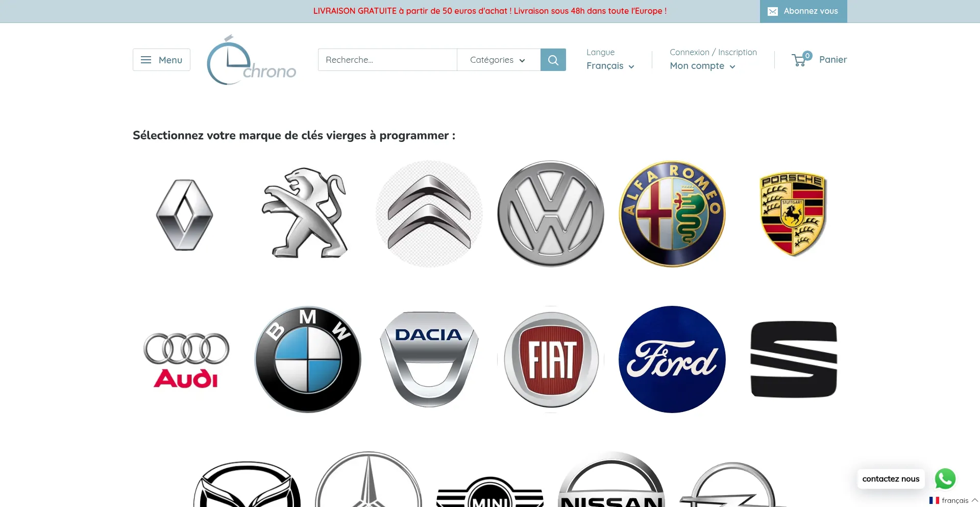The height and width of the screenshot is (507, 980).
Task: Select the Audi rings logo
Action: (x=186, y=360)
